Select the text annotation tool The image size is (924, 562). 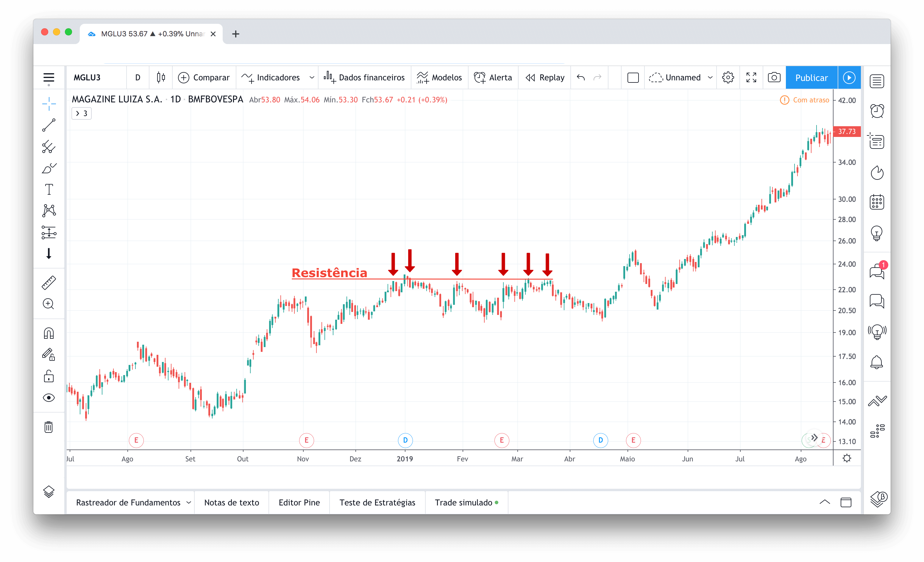49,189
